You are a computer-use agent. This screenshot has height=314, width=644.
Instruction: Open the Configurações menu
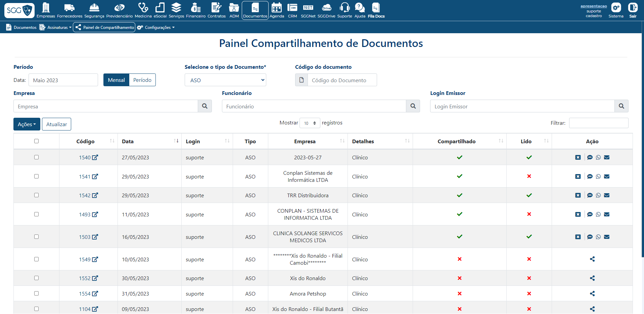(156, 28)
